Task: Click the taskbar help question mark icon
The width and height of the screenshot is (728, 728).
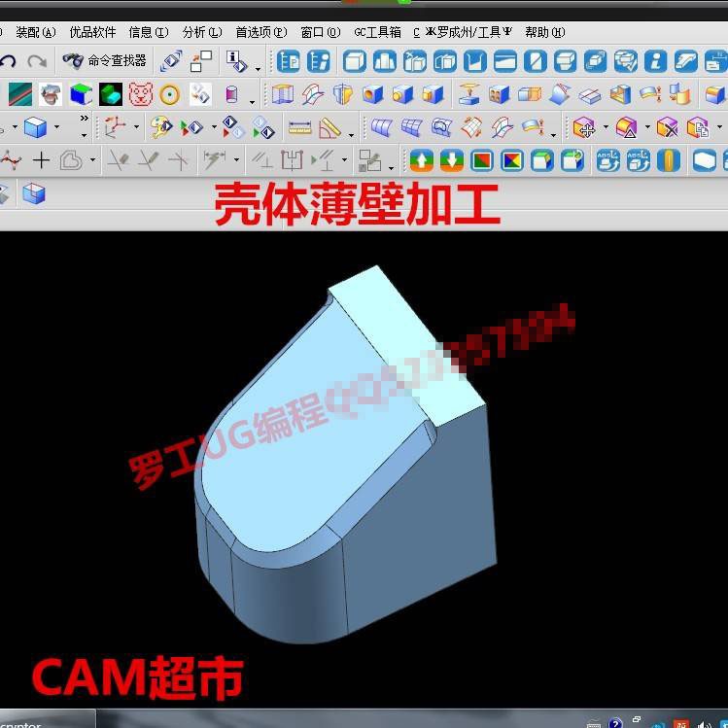Action: (615, 722)
